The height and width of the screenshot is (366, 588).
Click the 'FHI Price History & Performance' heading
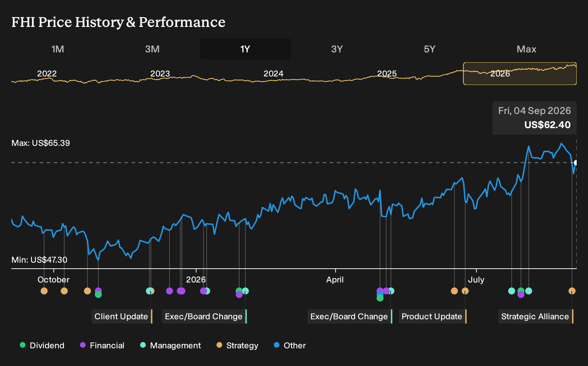(119, 22)
